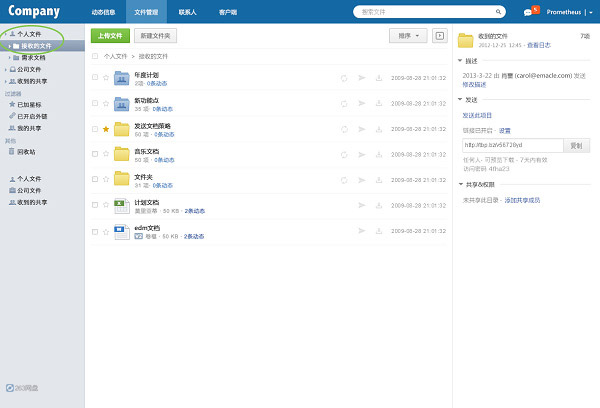The image size is (600, 408).
Task: Click the sync icon for 计划文档 row
Action: 343,205
